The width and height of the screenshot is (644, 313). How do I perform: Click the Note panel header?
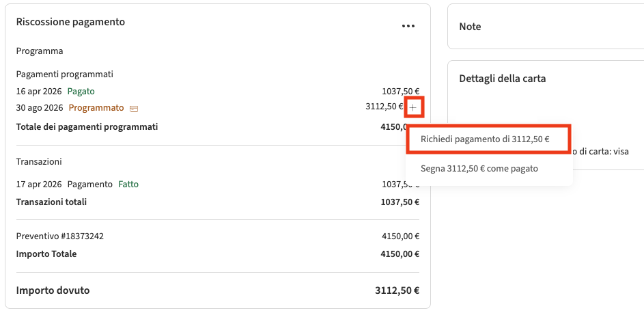[470, 27]
